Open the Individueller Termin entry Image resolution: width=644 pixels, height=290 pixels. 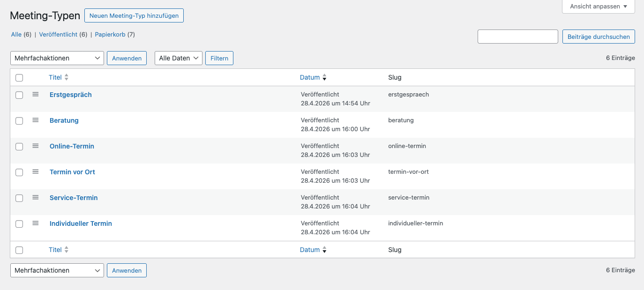click(81, 223)
